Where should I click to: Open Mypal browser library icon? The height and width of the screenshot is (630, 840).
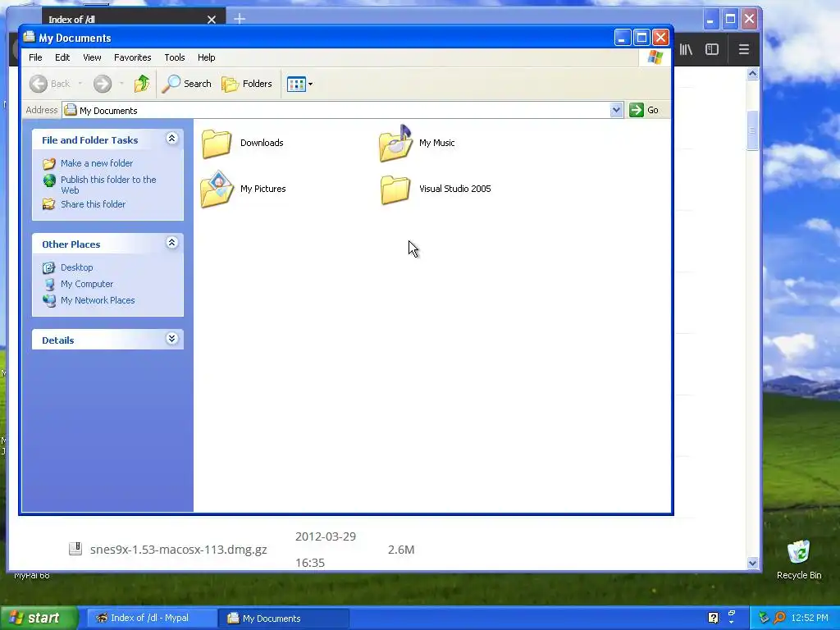pos(687,49)
